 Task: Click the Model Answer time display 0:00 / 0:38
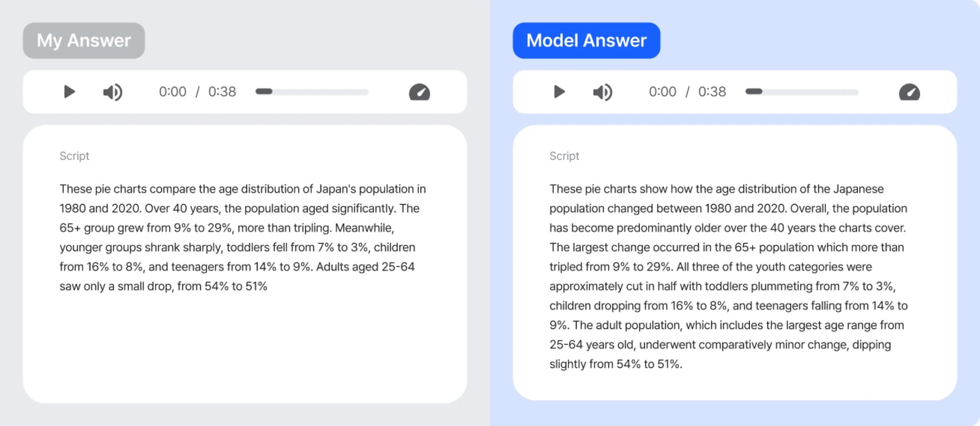pyautogui.click(x=687, y=92)
